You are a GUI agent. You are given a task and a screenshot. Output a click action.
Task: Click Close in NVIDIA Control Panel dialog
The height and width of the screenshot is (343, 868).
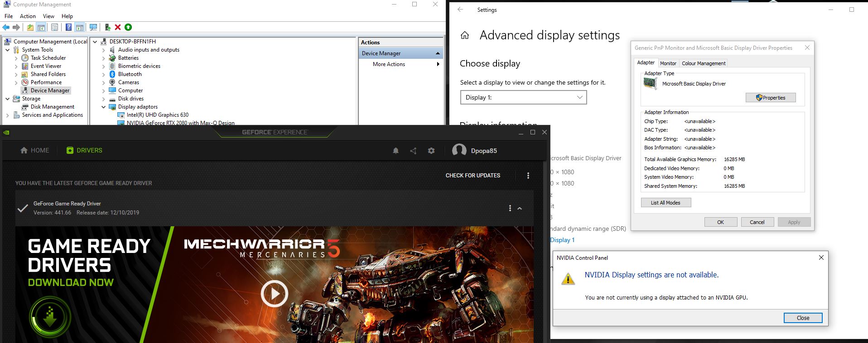click(803, 318)
